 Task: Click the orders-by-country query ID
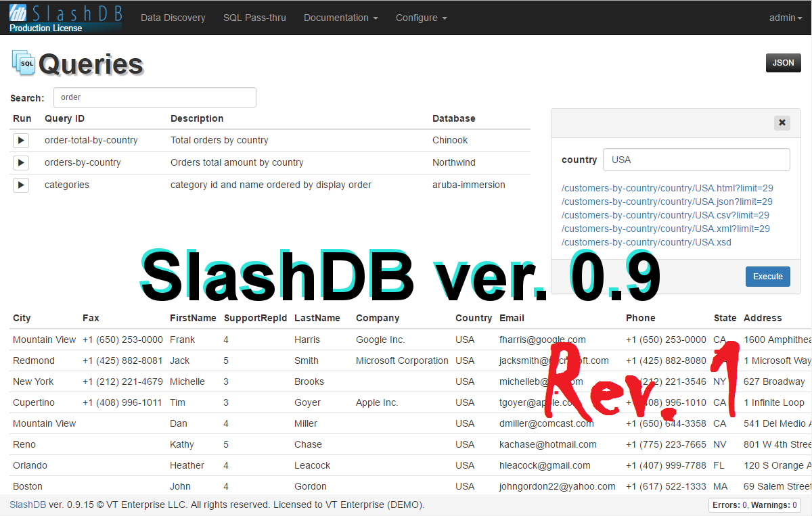[83, 162]
